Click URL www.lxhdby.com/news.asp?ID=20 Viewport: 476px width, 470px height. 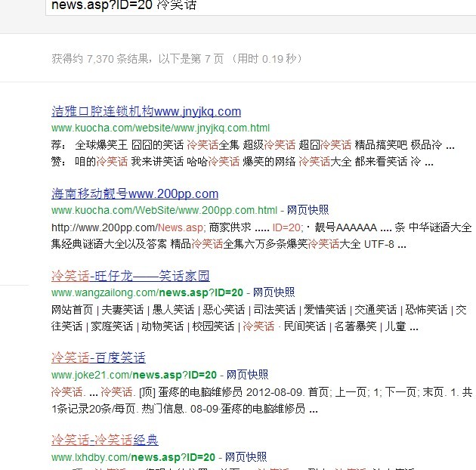[133, 457]
